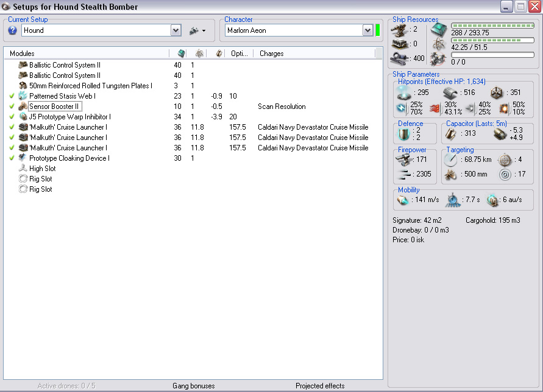Expand the Character dropdown arrow
This screenshot has height=392, width=543.
(367, 30)
